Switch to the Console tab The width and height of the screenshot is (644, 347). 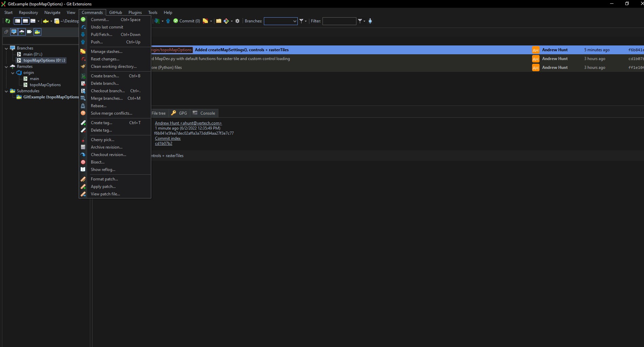[204, 113]
